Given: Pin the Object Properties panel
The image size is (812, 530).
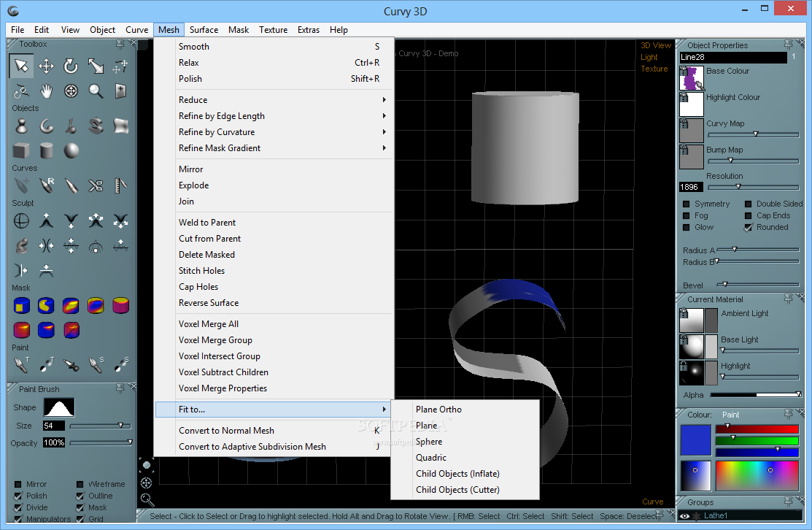Looking at the screenshot, I should click(788, 45).
